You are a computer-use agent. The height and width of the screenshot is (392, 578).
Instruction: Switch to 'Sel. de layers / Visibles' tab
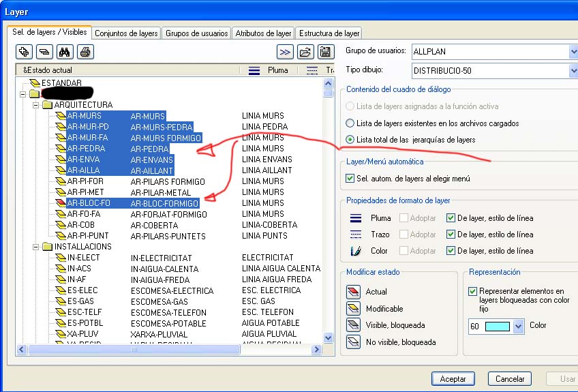pos(49,32)
